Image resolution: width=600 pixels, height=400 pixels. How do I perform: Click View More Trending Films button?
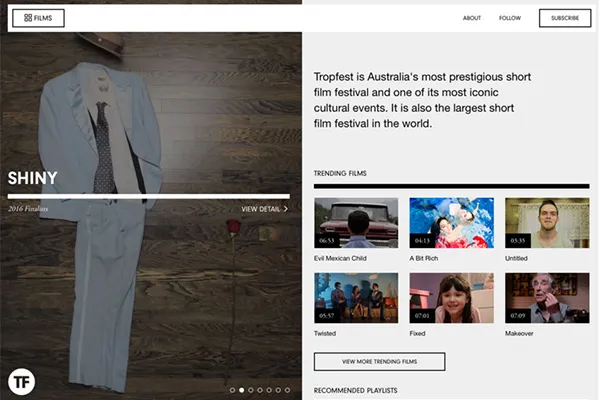pos(379,361)
